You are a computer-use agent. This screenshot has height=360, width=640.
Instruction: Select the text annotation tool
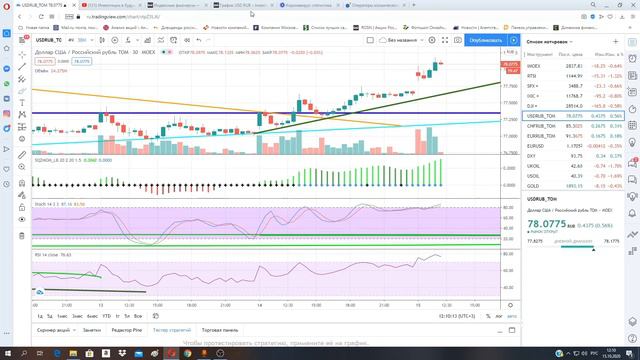click(x=22, y=103)
